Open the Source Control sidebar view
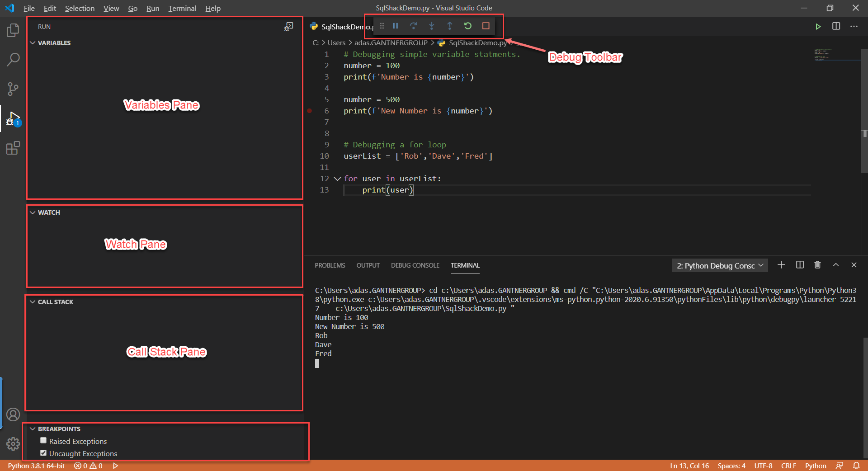The width and height of the screenshot is (868, 471). pos(13,89)
